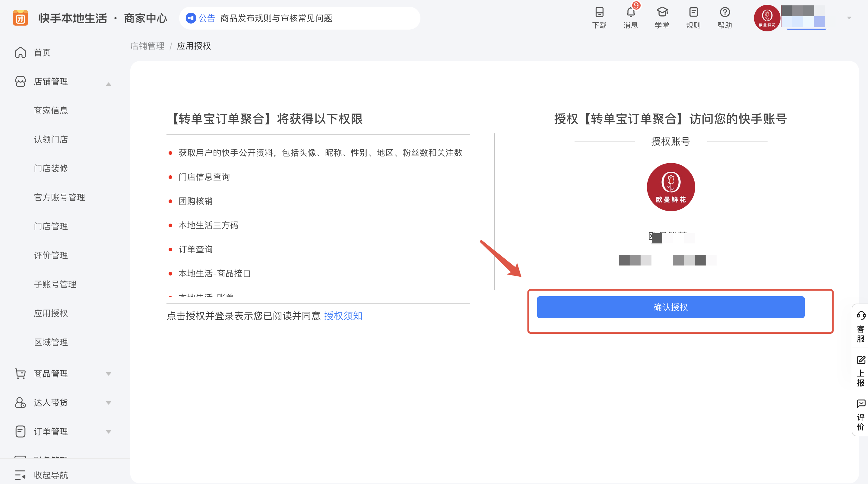
Task: Open the 规则 document icon
Action: 693,12
